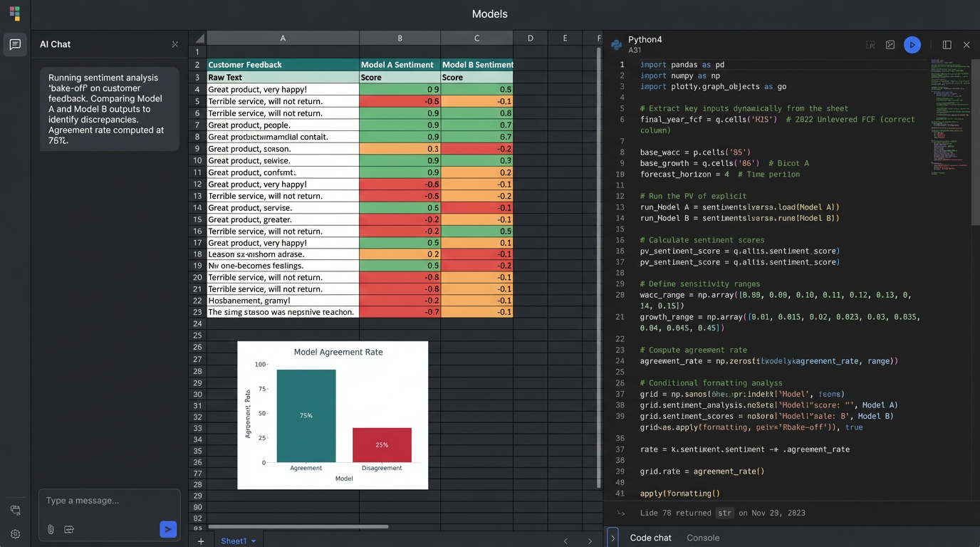
Task: Click the attach file paperclip icon
Action: [51, 529]
